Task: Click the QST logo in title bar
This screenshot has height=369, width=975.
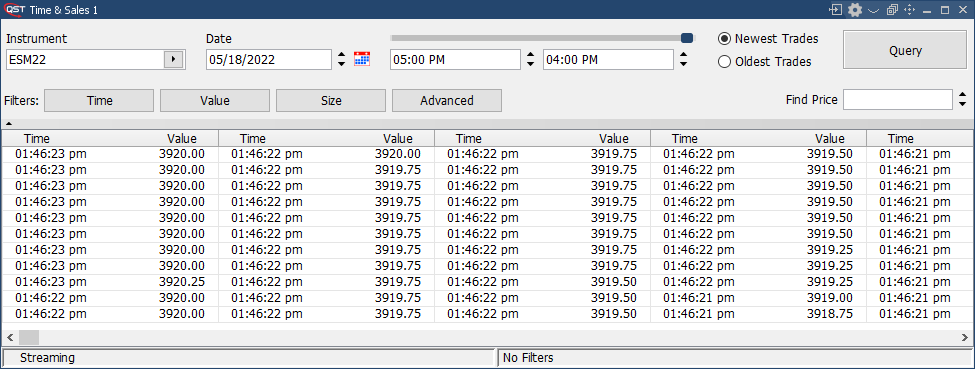Action: point(14,9)
